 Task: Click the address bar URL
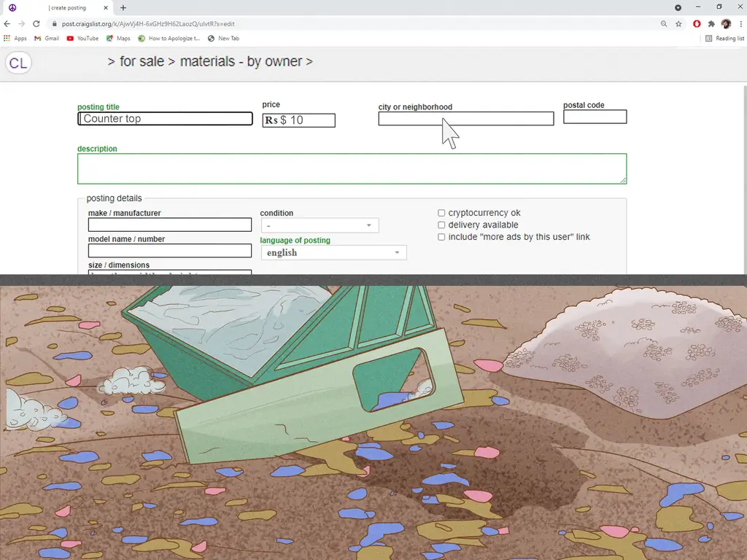pyautogui.click(x=148, y=24)
